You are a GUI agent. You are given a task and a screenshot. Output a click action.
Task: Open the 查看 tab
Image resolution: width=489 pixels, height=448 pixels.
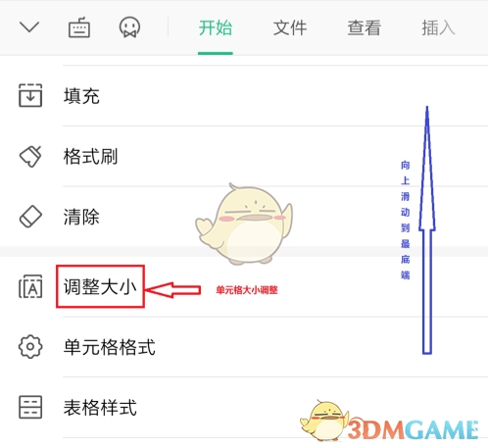click(x=365, y=27)
